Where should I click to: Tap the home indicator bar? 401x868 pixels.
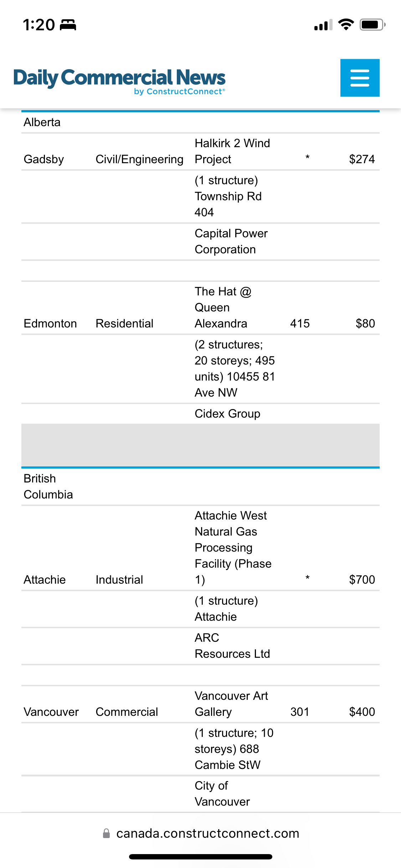(200, 857)
